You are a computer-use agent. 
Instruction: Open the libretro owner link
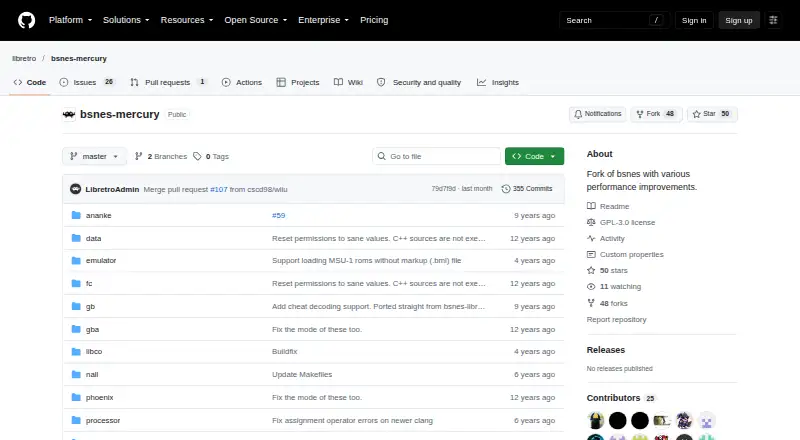[24, 59]
